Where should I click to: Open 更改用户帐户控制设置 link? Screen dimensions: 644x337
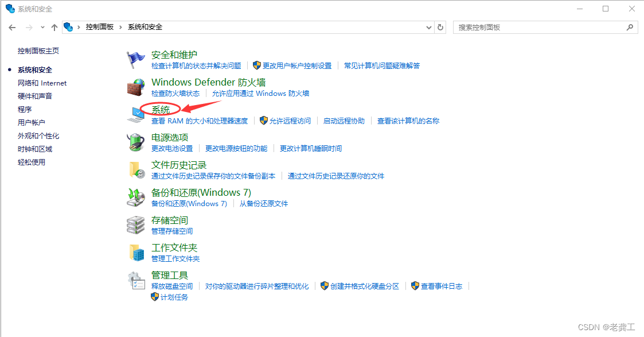coord(298,65)
